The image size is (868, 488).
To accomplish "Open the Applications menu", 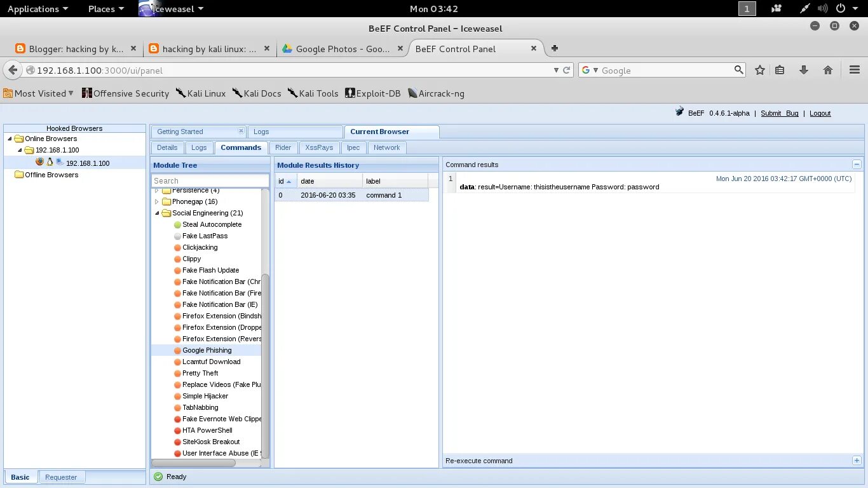I will 37,9.
